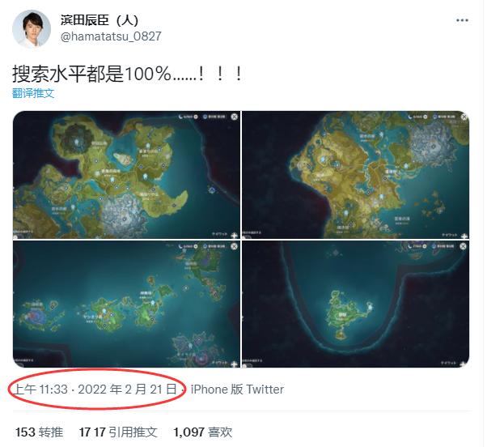View the 153 转推 retweets list

(39, 432)
